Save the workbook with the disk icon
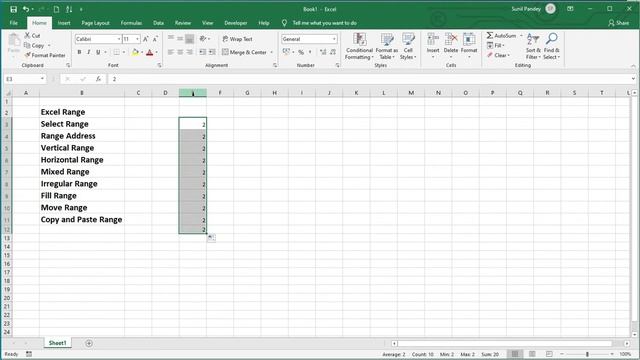This screenshot has width=640, height=360. point(13,9)
